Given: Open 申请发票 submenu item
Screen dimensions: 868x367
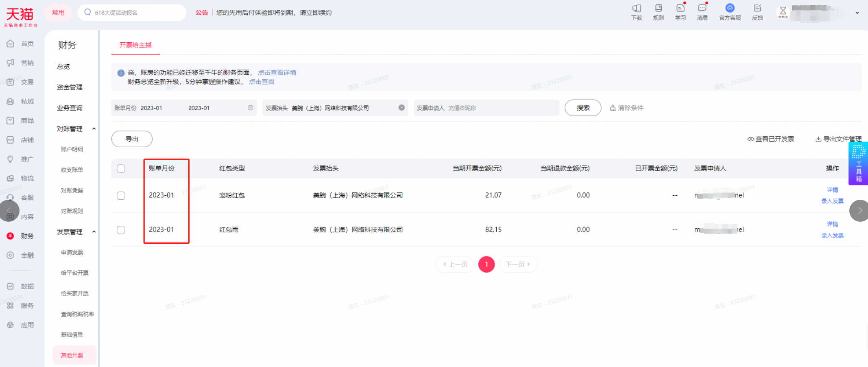Looking at the screenshot, I should click(72, 253).
